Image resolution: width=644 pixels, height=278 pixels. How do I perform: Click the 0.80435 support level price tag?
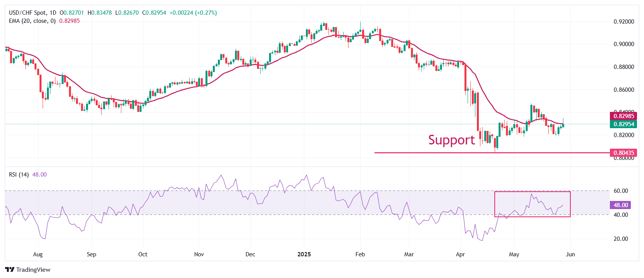[x=623, y=153]
